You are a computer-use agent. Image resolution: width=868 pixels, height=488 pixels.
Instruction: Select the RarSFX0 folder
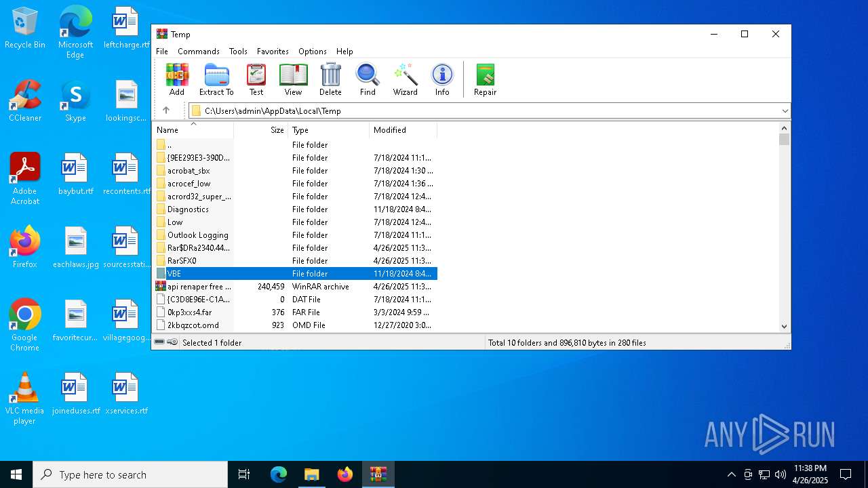[296, 261]
